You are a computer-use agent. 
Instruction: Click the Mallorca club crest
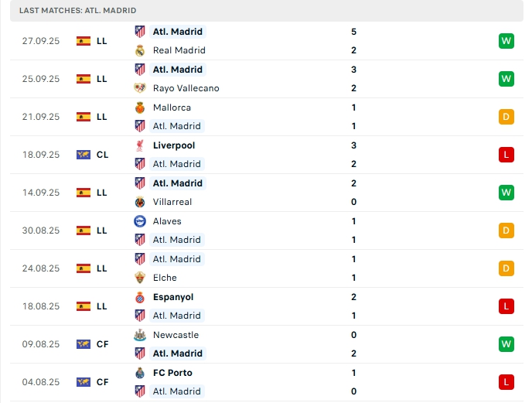[140, 108]
